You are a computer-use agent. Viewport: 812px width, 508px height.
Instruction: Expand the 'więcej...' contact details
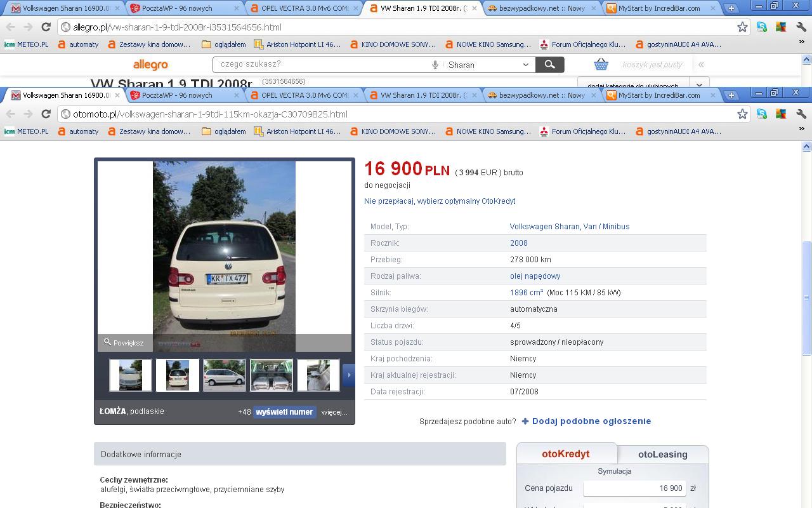coord(334,412)
